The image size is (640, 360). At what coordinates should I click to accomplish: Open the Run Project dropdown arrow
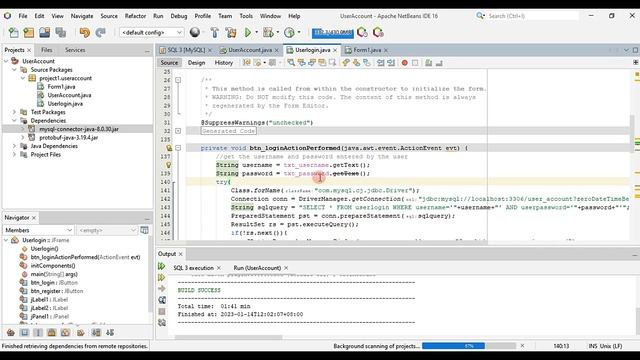click(256, 32)
